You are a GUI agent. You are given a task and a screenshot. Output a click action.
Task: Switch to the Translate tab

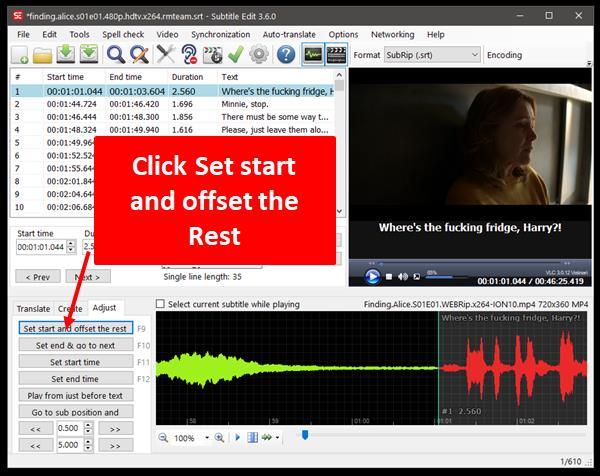33,309
